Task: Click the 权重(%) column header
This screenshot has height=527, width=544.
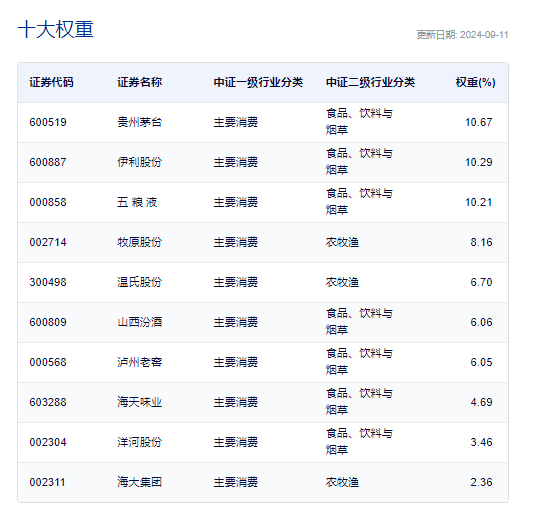Action: click(x=475, y=82)
